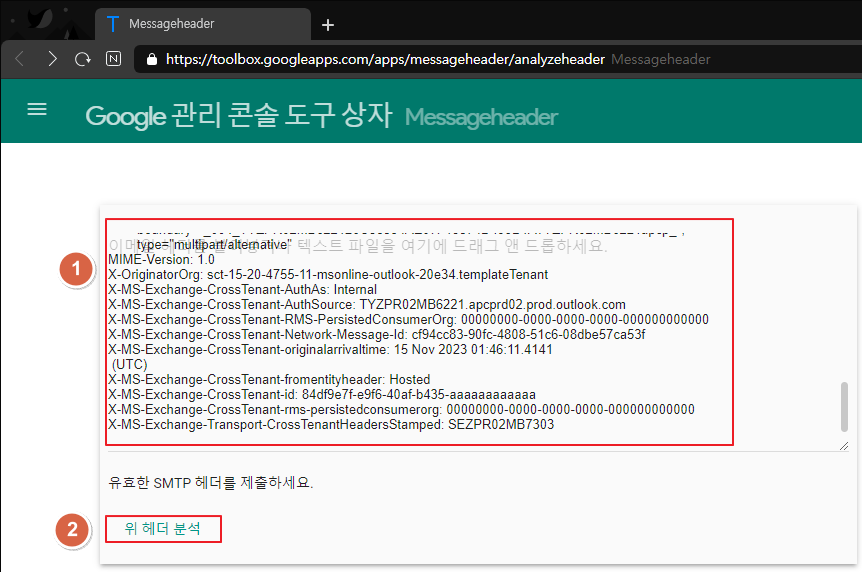Click the fromentityheader: Hosted line
The image size is (862, 572).
[269, 380]
